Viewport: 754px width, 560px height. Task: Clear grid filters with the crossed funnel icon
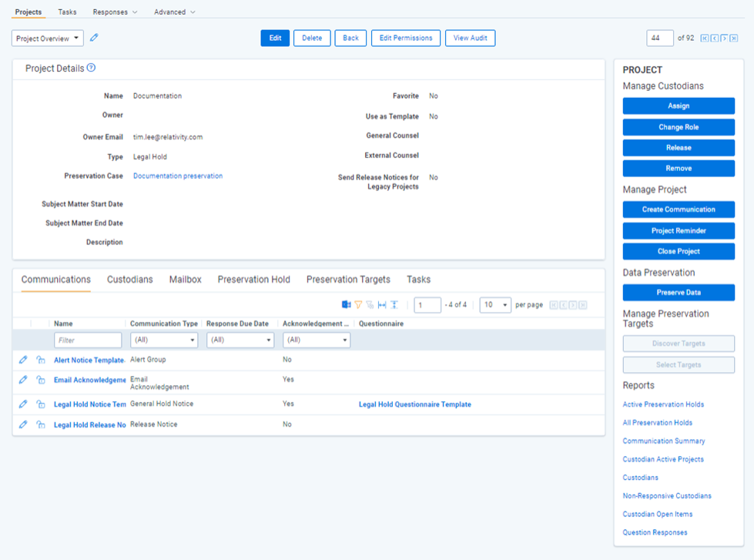pyautogui.click(x=370, y=304)
